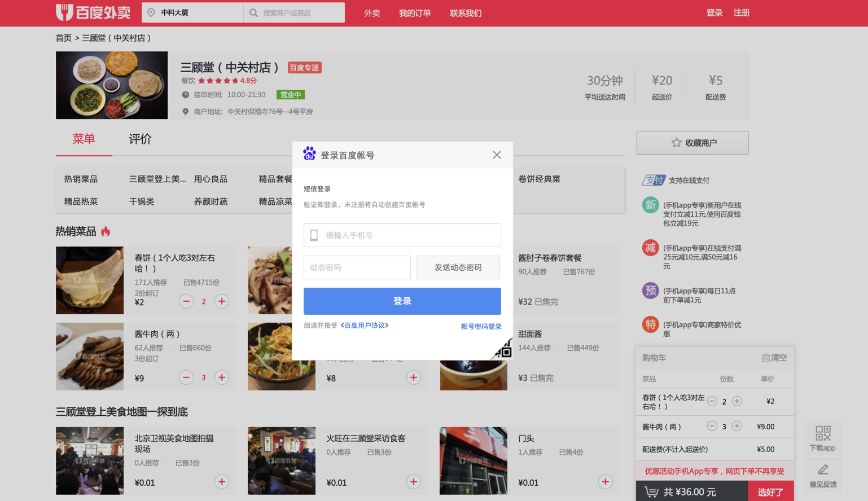Add the ¥8 dish to cart
This screenshot has height=501, width=868.
pyautogui.click(x=414, y=377)
